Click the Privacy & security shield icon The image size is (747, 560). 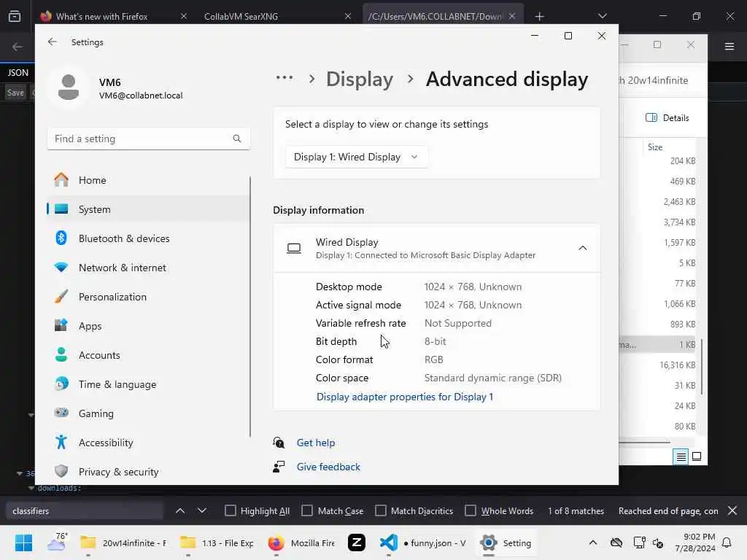click(61, 472)
